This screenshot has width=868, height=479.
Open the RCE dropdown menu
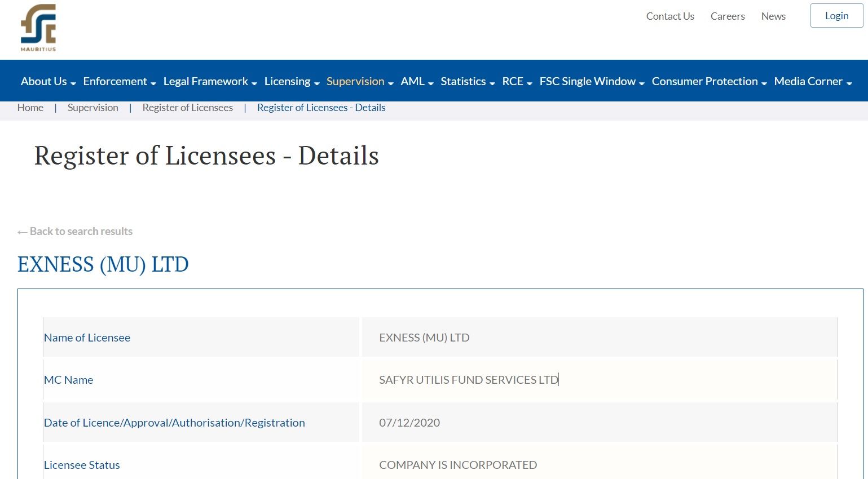517,81
